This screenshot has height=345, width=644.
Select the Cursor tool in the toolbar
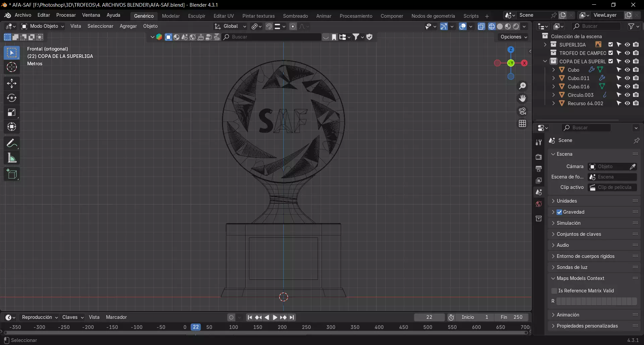(x=12, y=67)
